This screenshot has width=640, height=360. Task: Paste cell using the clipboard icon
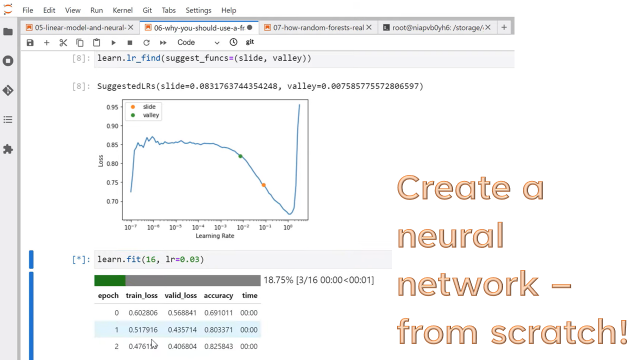pyautogui.click(x=96, y=42)
